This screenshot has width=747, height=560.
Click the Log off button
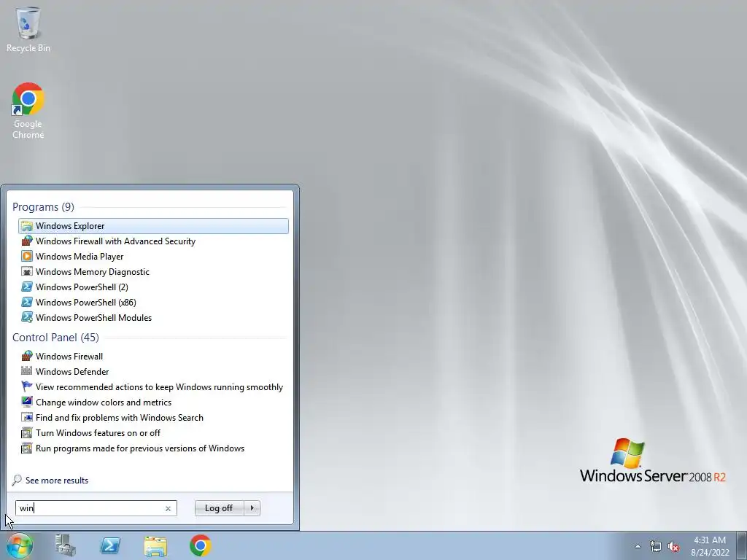(x=219, y=508)
